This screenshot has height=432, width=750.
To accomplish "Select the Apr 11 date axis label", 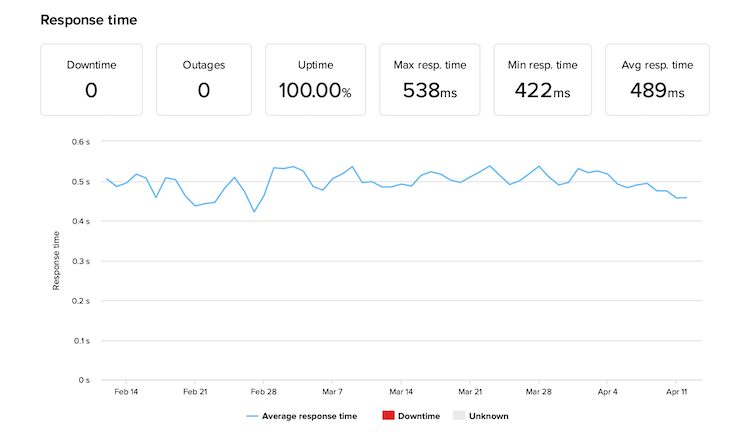I will pyautogui.click(x=676, y=392).
